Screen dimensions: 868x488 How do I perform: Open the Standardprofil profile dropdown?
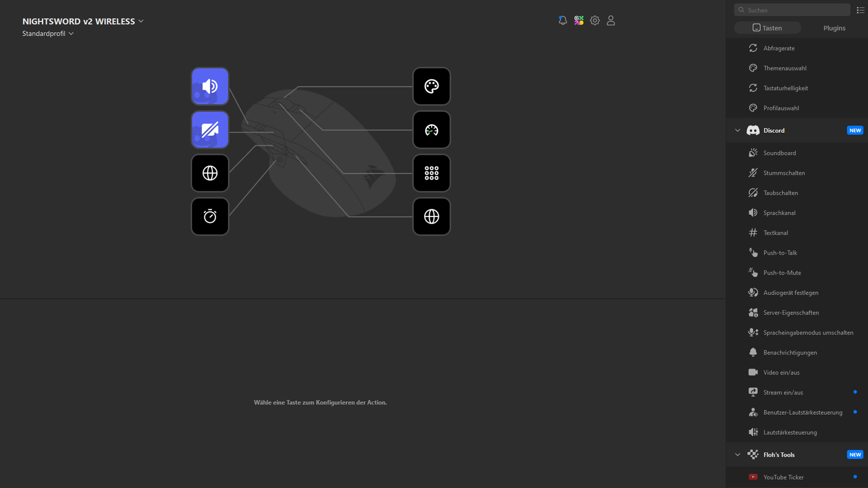coord(48,33)
